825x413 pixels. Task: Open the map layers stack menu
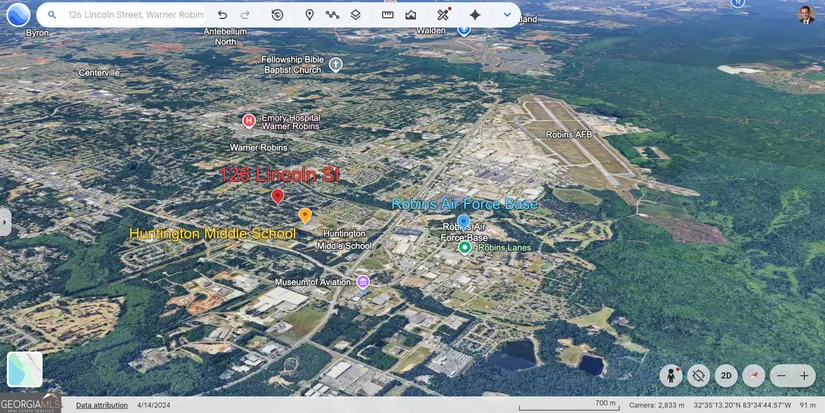coord(355,15)
